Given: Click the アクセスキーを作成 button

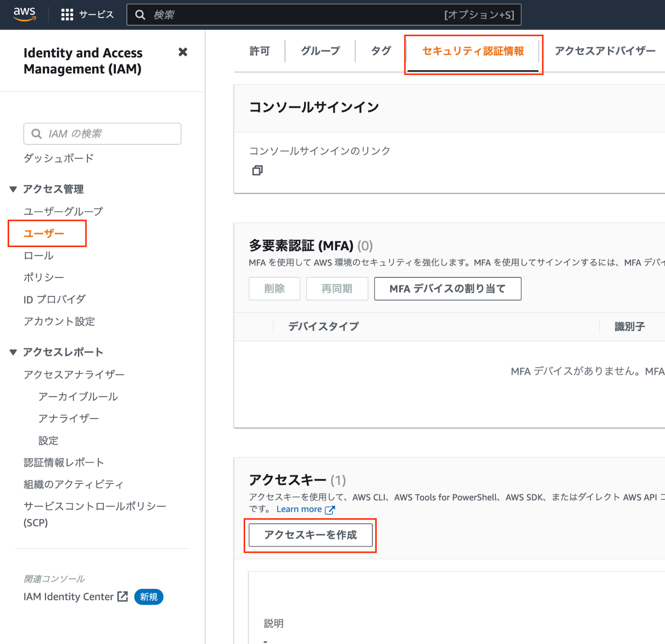Looking at the screenshot, I should pyautogui.click(x=311, y=535).
